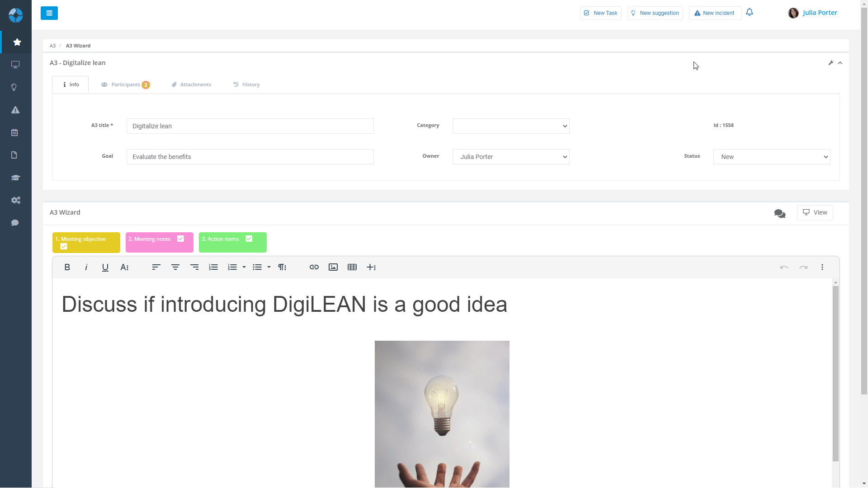The height and width of the screenshot is (488, 868).
Task: Select the Insert Table icon
Action: [352, 267]
